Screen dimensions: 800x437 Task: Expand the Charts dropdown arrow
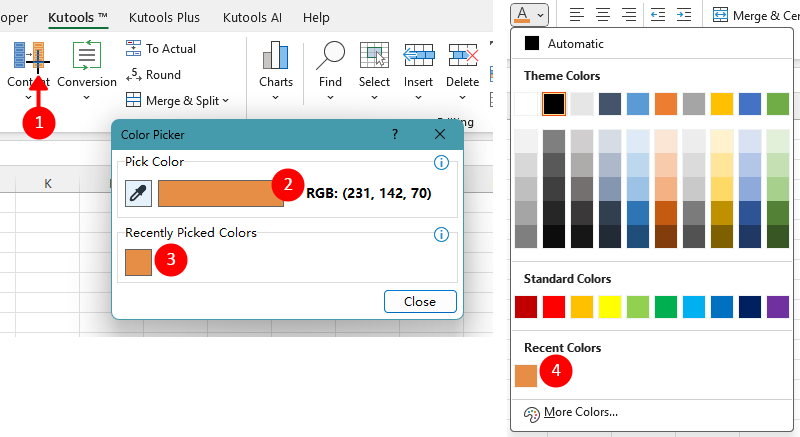(276, 97)
